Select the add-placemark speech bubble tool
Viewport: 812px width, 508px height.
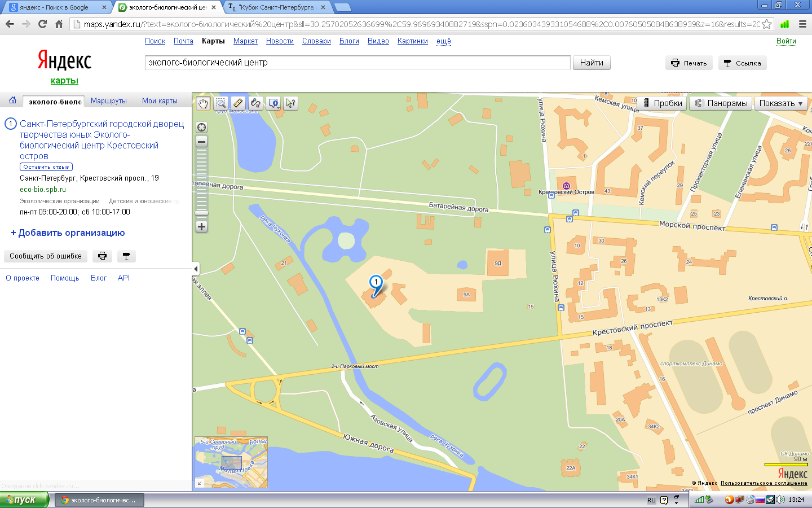click(273, 103)
